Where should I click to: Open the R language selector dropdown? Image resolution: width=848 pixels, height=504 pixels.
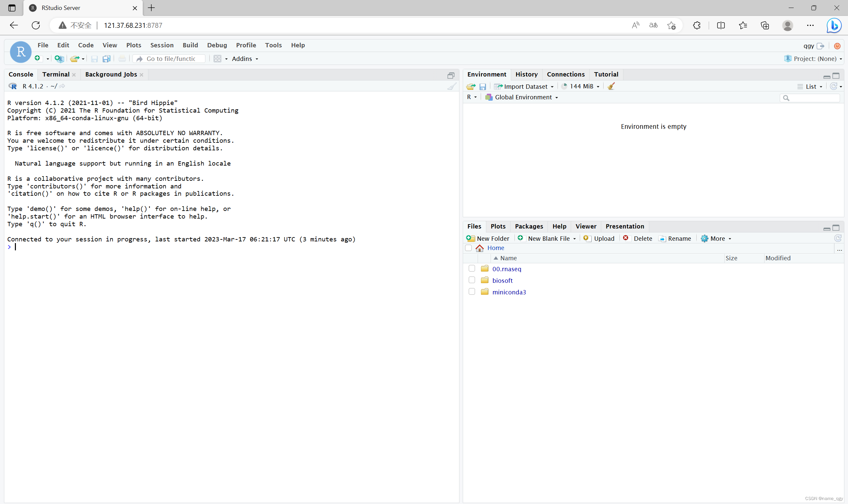(x=472, y=97)
